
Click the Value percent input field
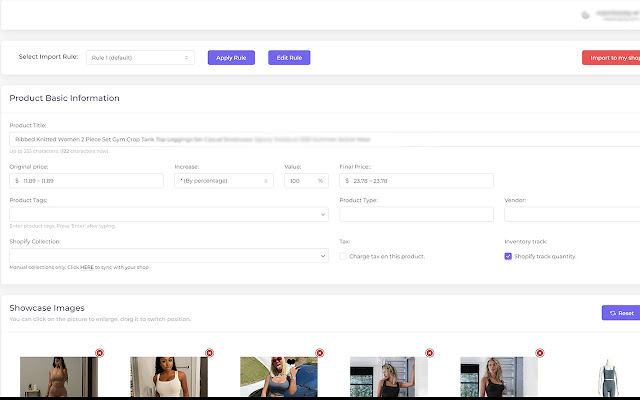(306, 181)
